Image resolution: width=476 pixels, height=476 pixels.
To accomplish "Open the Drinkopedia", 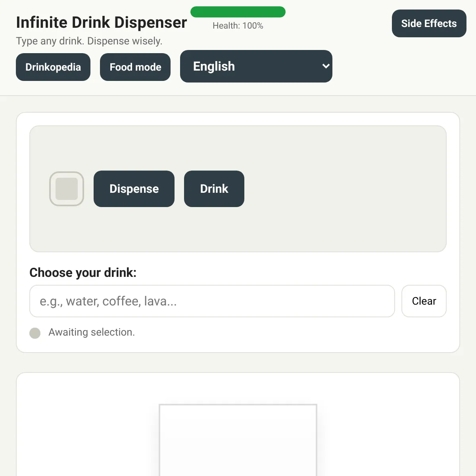I will pos(53,67).
